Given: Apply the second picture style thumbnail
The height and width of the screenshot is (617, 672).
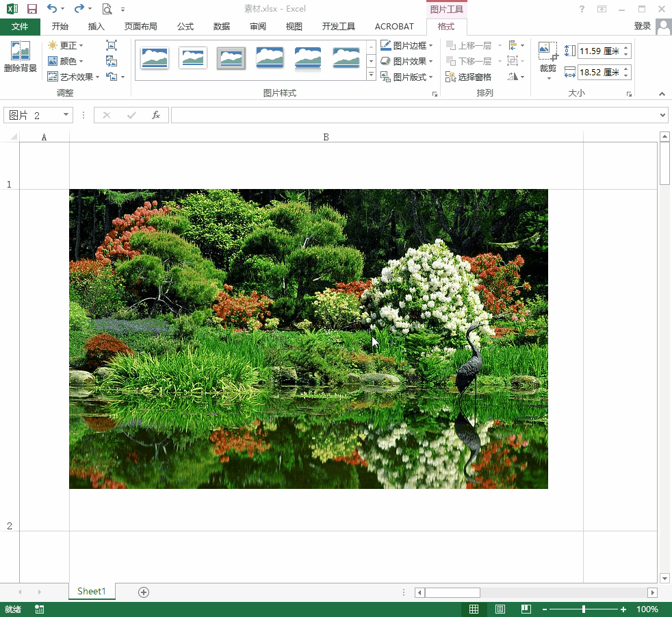Looking at the screenshot, I should [x=193, y=58].
